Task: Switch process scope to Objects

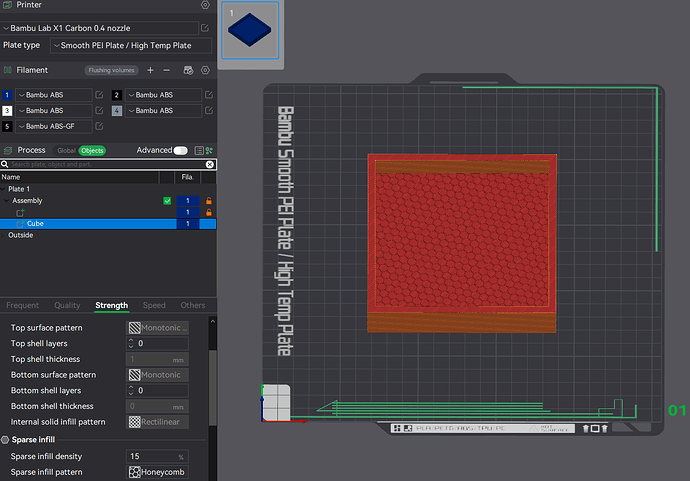Action: click(x=92, y=151)
